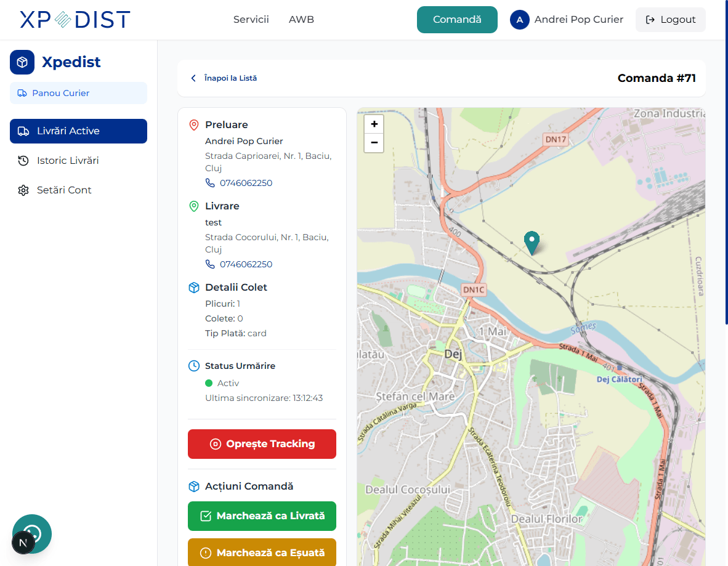
Task: Open Andrei Pop Curier profile name
Action: click(578, 20)
